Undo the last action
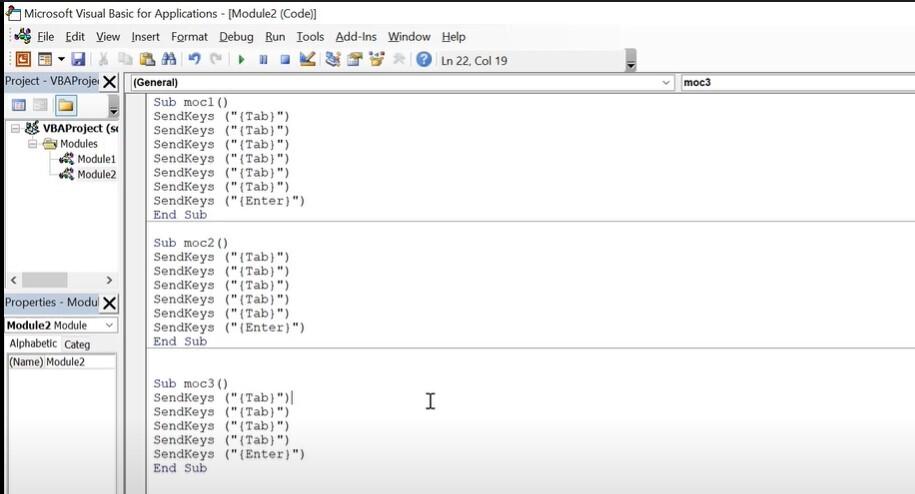Screen dimensions: 915x494 click(x=194, y=59)
